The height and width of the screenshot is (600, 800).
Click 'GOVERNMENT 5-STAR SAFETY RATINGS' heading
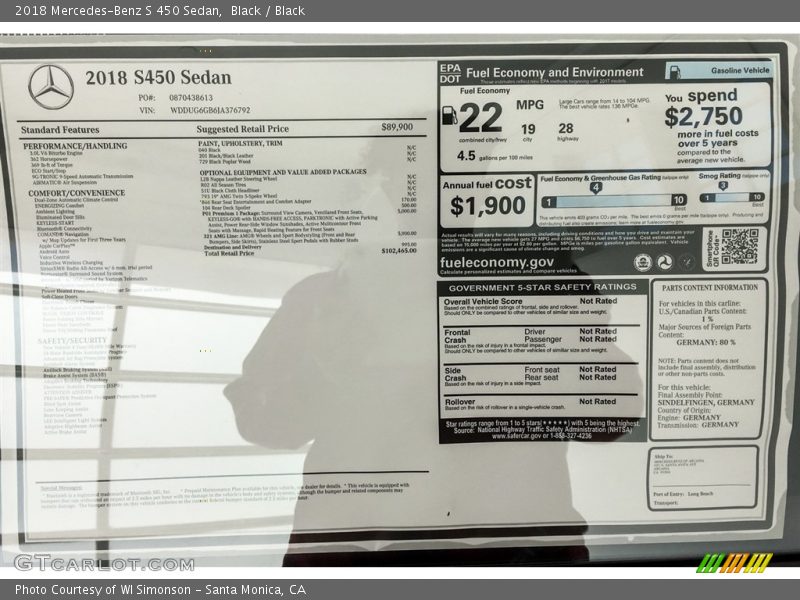pos(542,287)
